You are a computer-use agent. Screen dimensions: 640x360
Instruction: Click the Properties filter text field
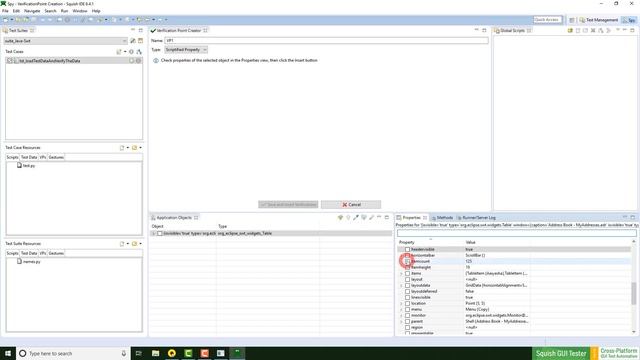tap(516, 233)
